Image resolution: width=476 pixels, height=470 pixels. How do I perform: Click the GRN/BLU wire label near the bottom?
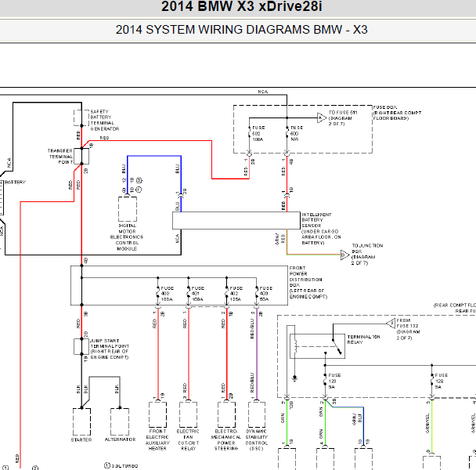(x=358, y=419)
